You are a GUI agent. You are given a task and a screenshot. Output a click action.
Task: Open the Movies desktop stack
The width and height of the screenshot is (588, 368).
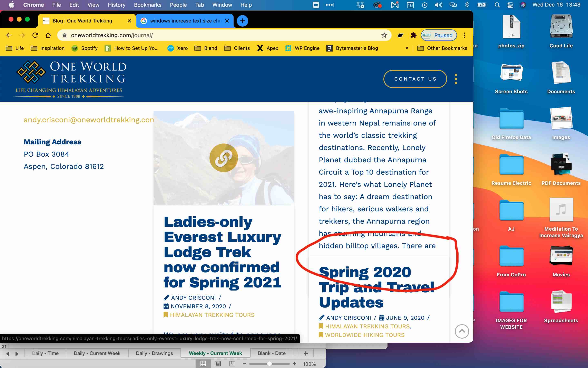[561, 261]
